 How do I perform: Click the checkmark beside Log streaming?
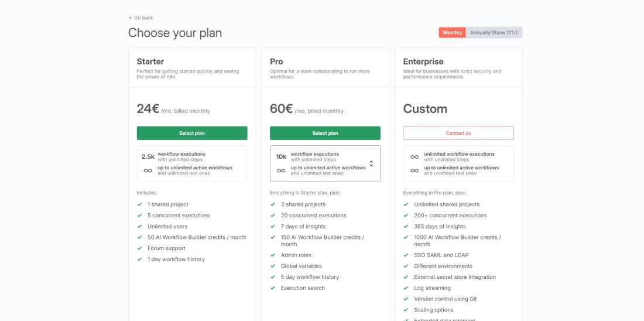click(406, 288)
